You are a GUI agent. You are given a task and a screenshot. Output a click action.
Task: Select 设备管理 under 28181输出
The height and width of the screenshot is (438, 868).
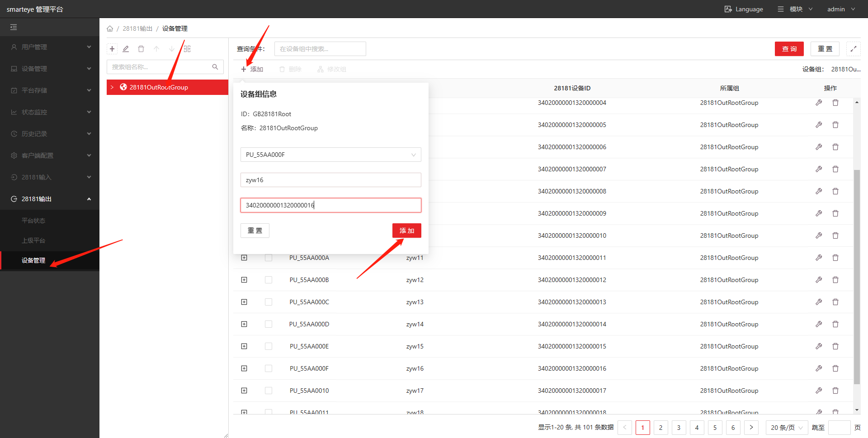pyautogui.click(x=33, y=260)
